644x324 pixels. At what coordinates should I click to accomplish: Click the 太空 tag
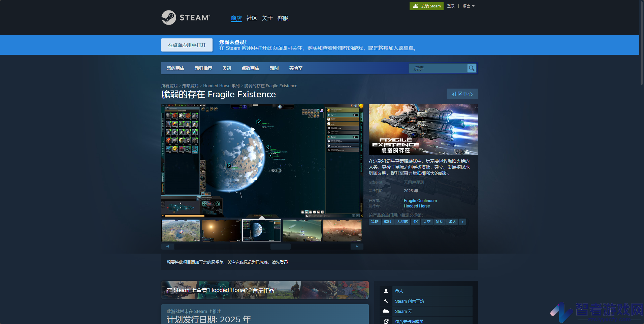click(x=427, y=222)
